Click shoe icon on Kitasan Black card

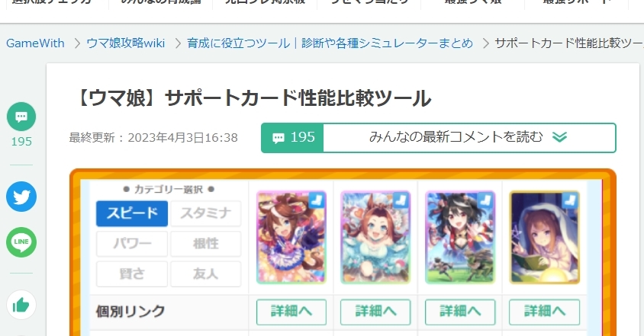click(485, 200)
